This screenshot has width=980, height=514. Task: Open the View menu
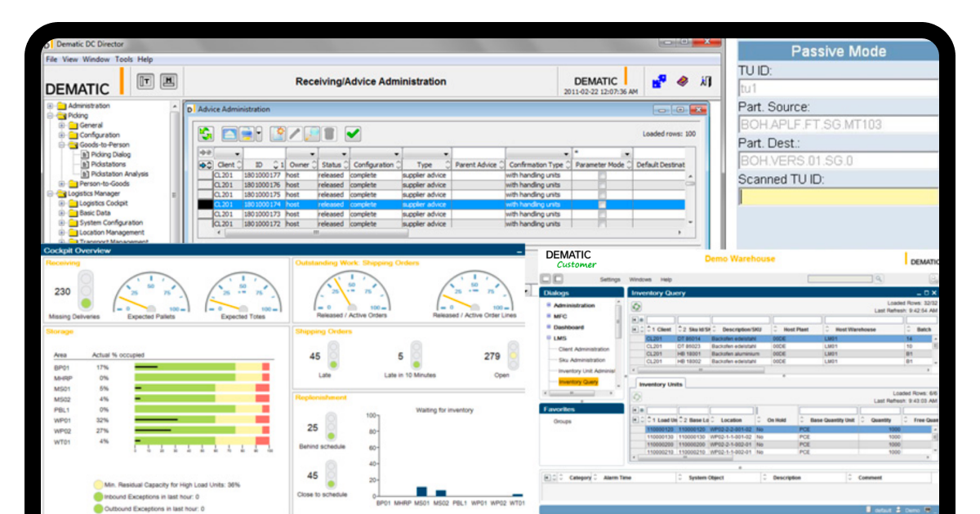point(70,60)
